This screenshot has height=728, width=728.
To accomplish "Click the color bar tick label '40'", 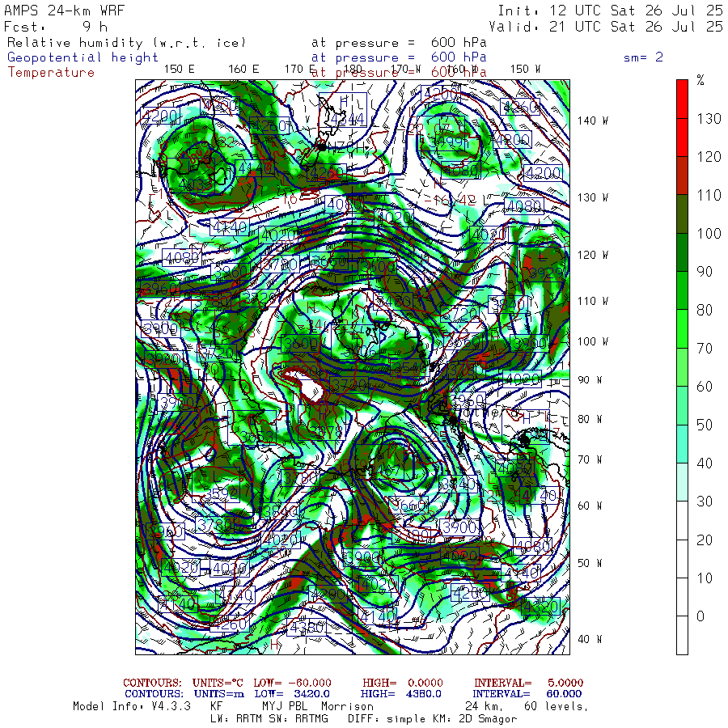I will coord(705,463).
